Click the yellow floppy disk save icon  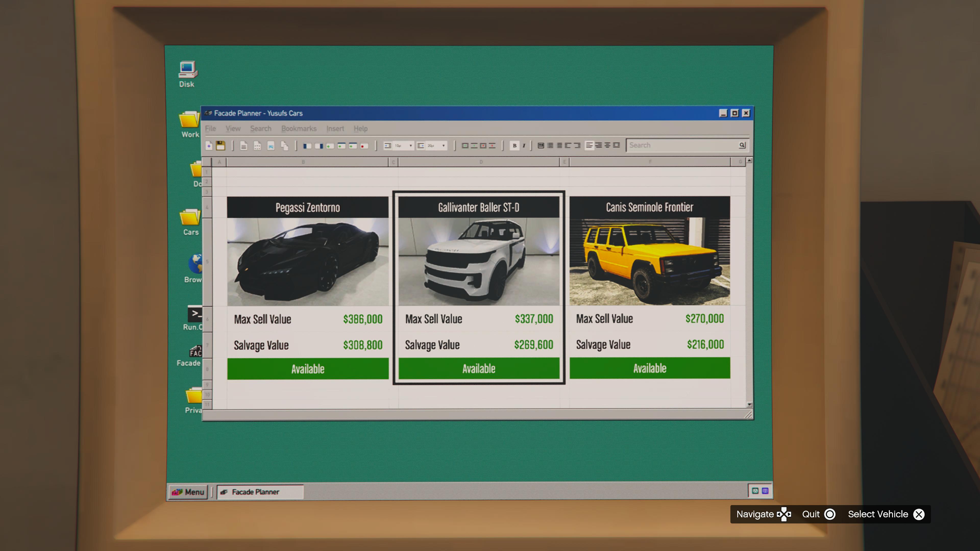coord(221,146)
